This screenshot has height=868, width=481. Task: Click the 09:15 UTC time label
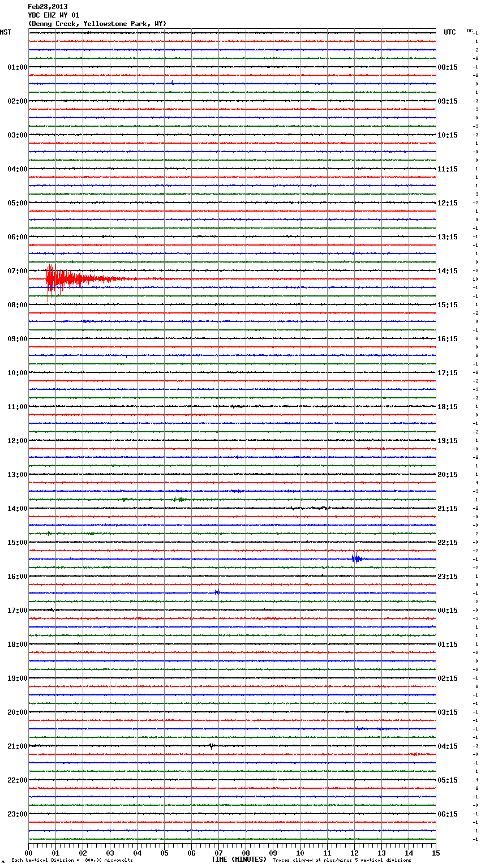[448, 101]
